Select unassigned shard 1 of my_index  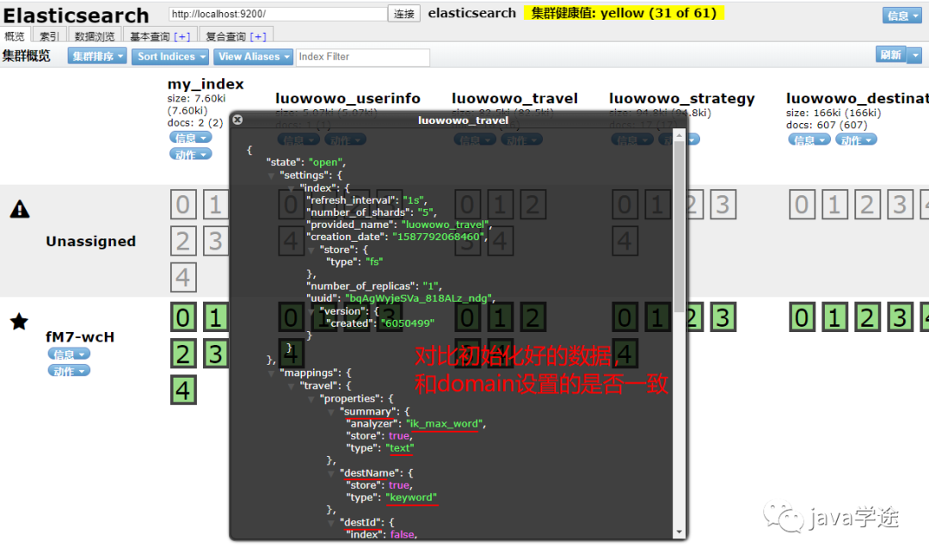(216, 205)
